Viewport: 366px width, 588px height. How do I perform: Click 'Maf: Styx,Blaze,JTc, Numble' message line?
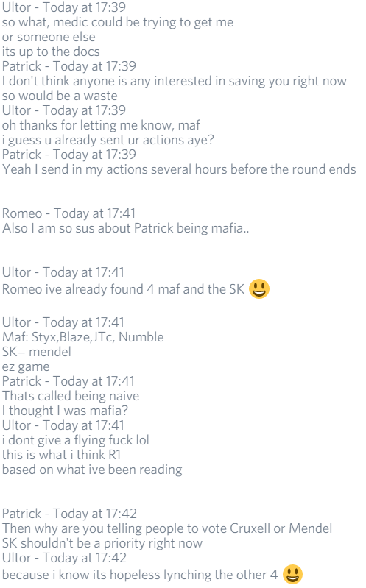(x=83, y=337)
